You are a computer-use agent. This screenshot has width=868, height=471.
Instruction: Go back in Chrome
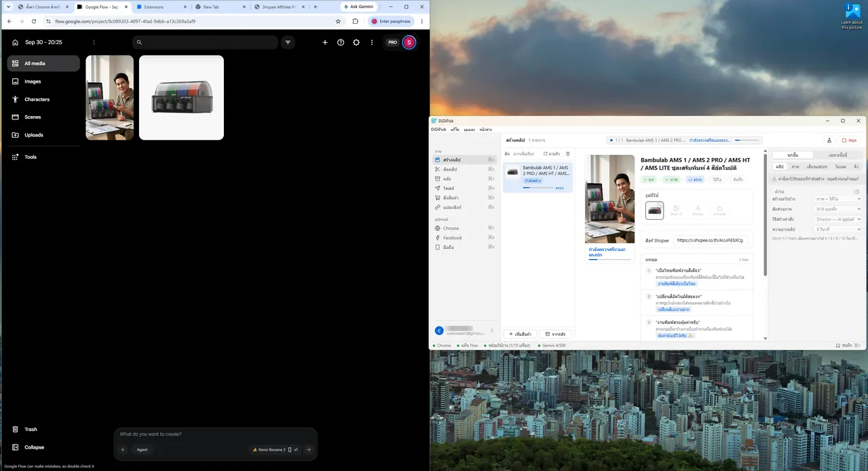tap(10, 21)
